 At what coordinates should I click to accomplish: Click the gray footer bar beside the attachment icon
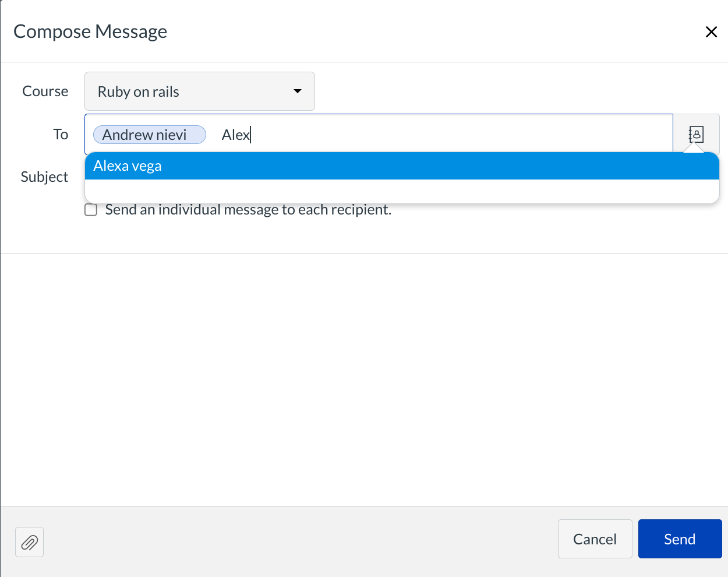click(x=291, y=541)
